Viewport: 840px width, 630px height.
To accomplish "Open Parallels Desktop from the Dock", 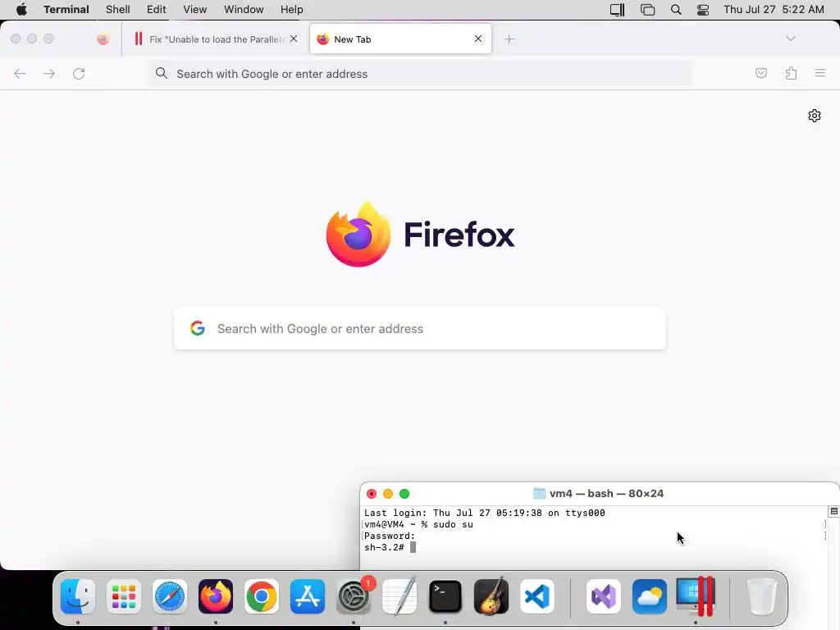I will click(696, 596).
